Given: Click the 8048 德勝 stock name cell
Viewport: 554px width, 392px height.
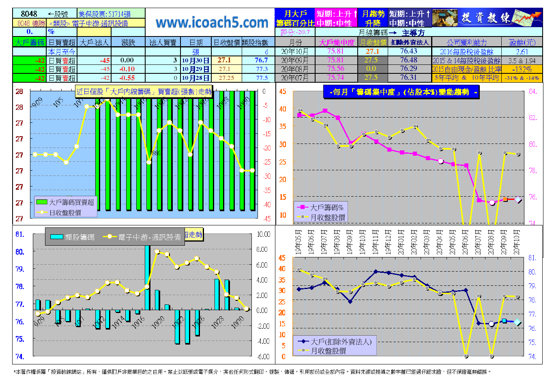Looking at the screenshot, I should tap(31, 24).
